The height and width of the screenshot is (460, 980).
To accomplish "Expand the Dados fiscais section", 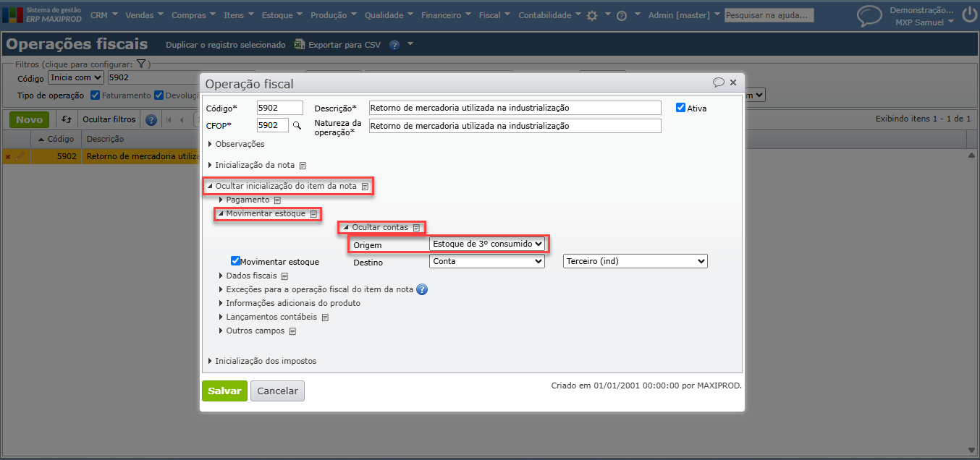I will pyautogui.click(x=248, y=276).
